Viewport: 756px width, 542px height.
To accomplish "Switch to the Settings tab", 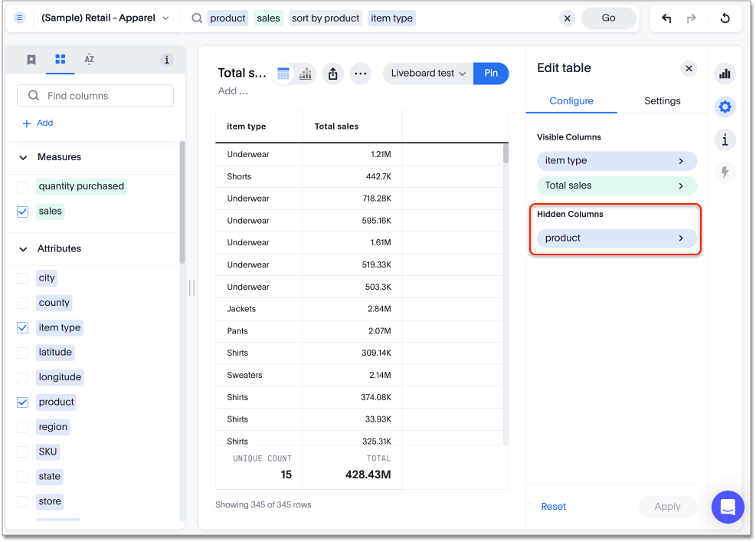I will pos(662,101).
